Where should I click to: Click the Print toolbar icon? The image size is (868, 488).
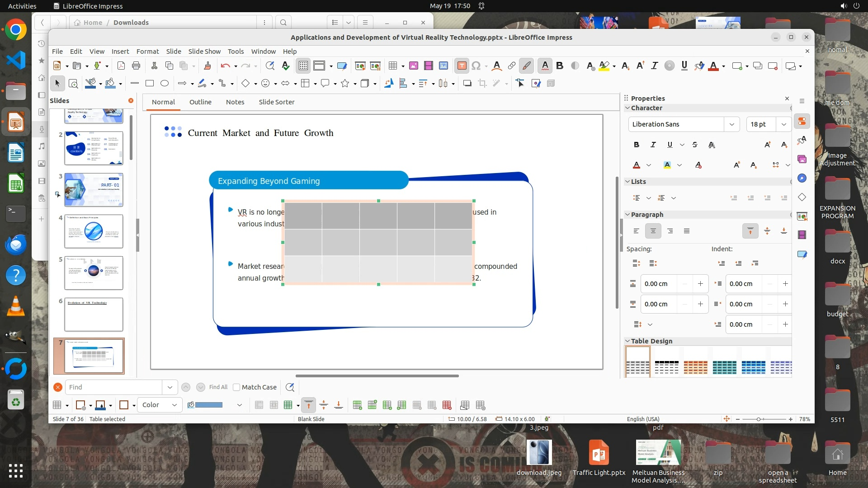(136, 66)
